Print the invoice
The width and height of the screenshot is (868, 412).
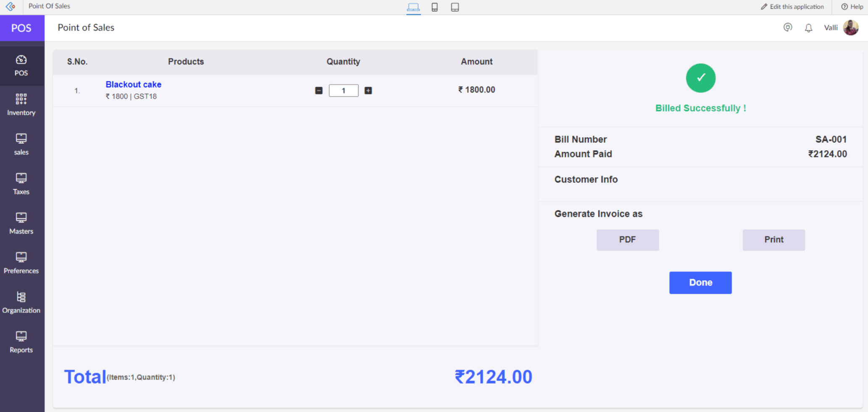pos(773,240)
